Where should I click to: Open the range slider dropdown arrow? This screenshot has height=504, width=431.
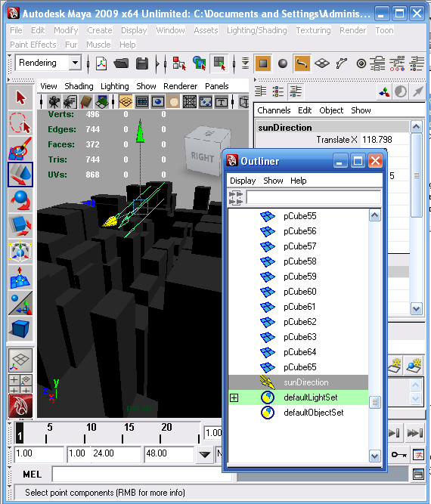[x=205, y=454]
